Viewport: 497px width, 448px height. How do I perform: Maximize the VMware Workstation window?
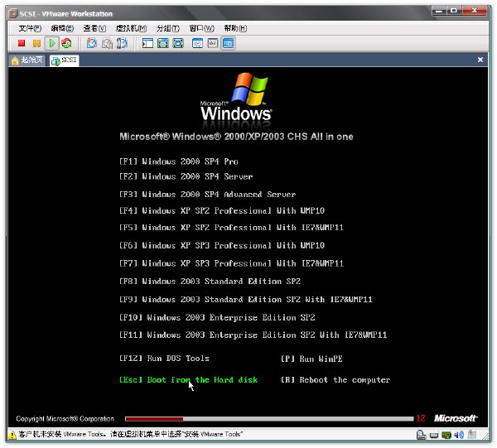[454, 11]
